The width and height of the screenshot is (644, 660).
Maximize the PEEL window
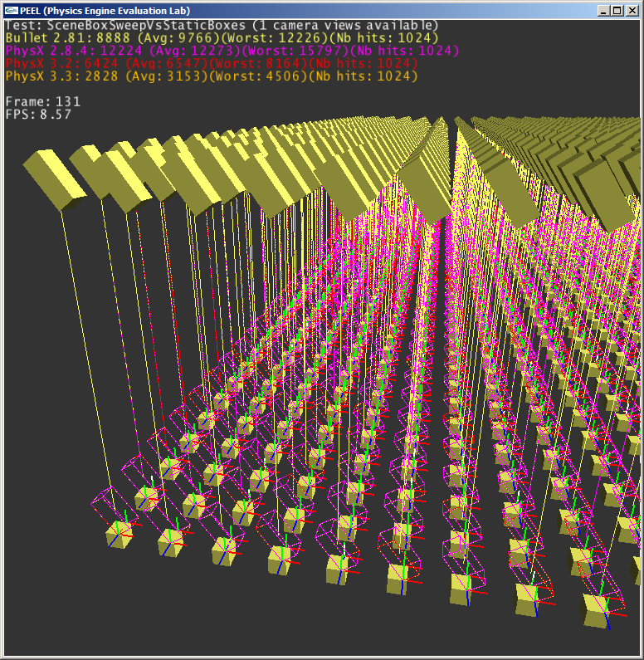(617, 11)
